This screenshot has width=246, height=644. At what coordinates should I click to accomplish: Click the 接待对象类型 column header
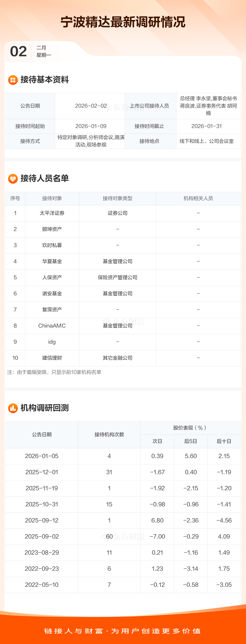pyautogui.click(x=117, y=198)
